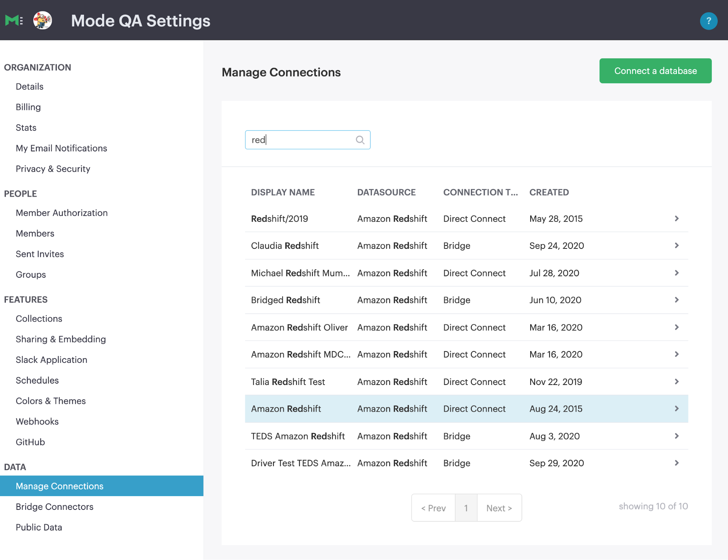Open Bridge Connectors
Viewport: 728px width, 560px height.
(x=55, y=507)
